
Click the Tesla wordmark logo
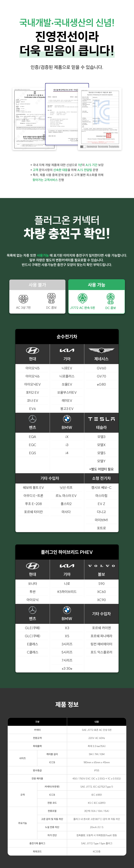pyautogui.click(x=101, y=419)
